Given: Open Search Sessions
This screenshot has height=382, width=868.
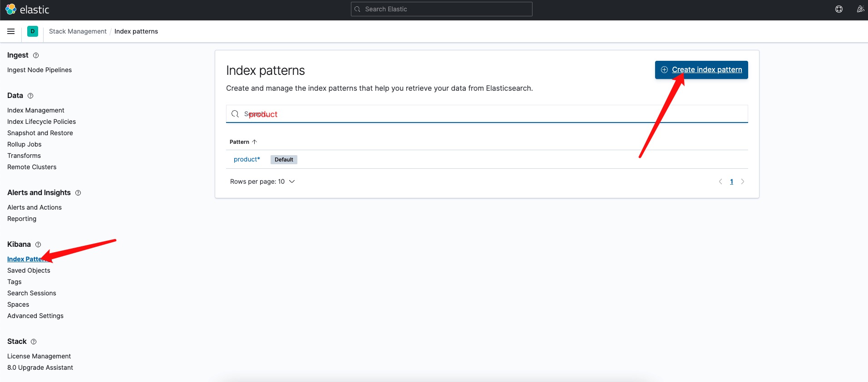Looking at the screenshot, I should (x=32, y=293).
